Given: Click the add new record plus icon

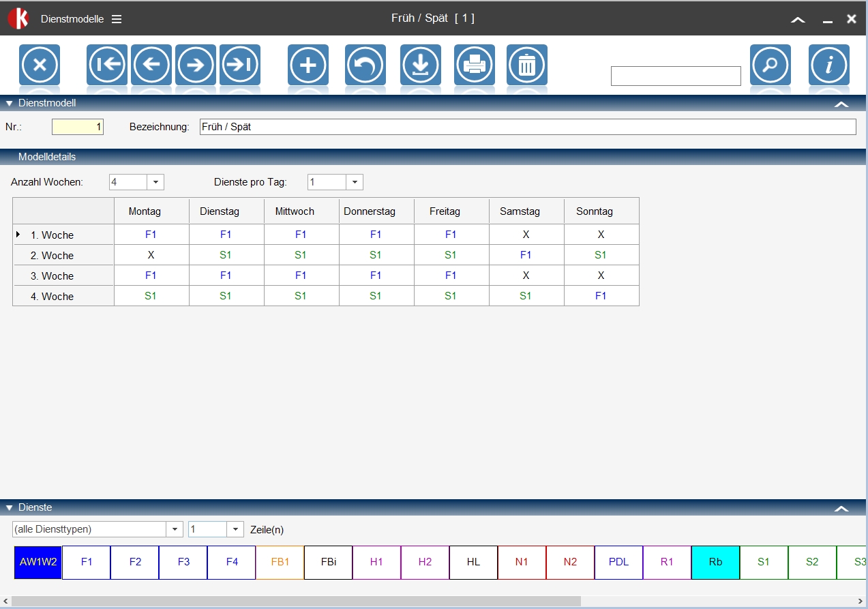Looking at the screenshot, I should pos(308,65).
